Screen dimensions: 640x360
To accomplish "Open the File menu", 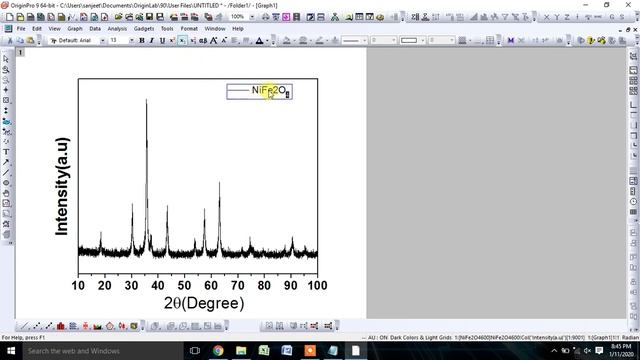I will [21, 29].
